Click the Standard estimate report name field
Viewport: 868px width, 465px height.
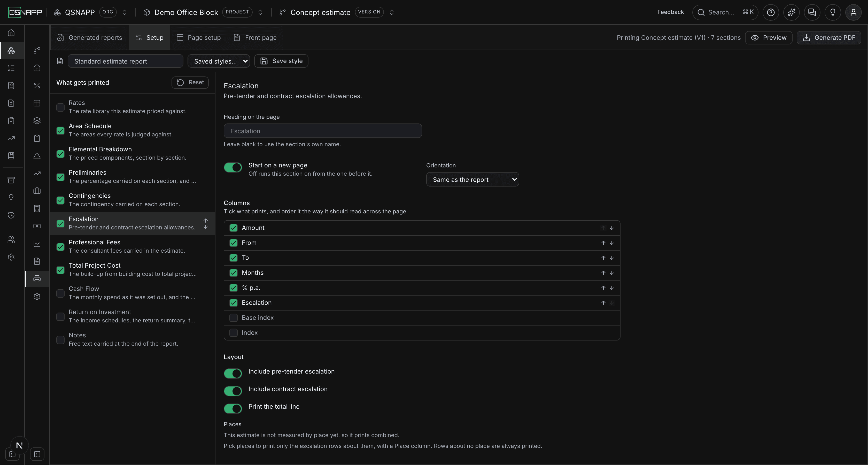(125, 61)
